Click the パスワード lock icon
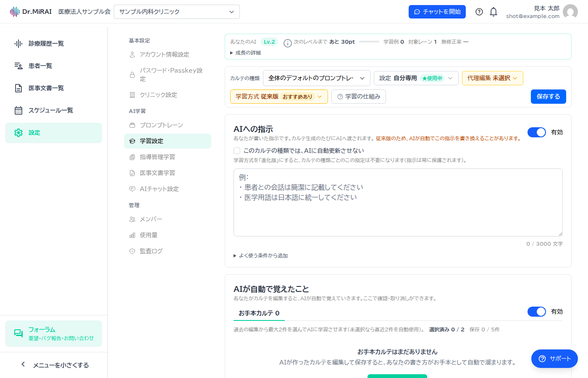The image size is (588, 378). pyautogui.click(x=132, y=75)
